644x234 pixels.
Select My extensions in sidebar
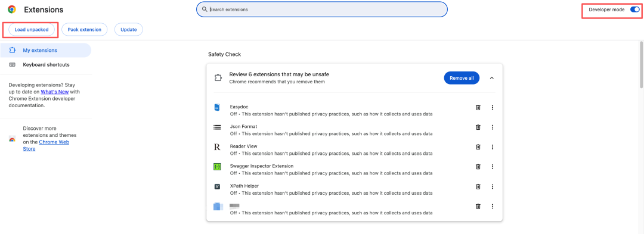click(45, 51)
